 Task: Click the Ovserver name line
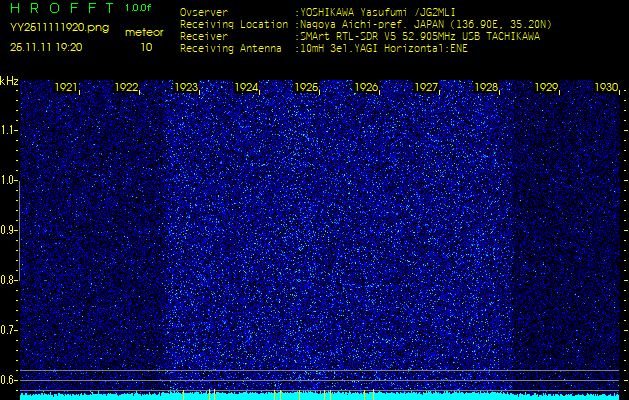[318, 13]
